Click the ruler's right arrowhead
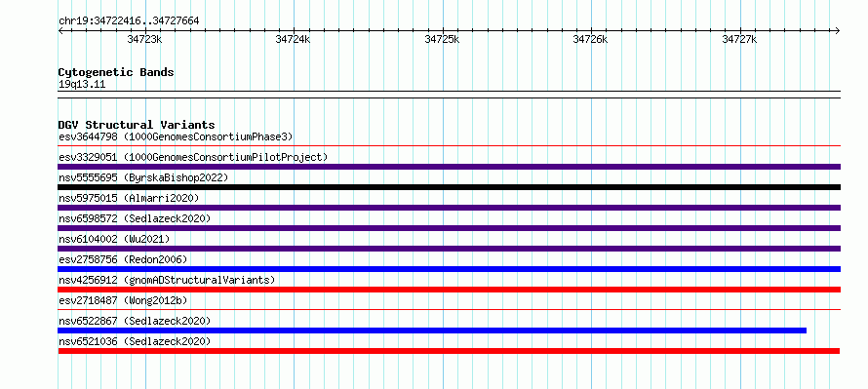The image size is (868, 389). click(x=838, y=31)
